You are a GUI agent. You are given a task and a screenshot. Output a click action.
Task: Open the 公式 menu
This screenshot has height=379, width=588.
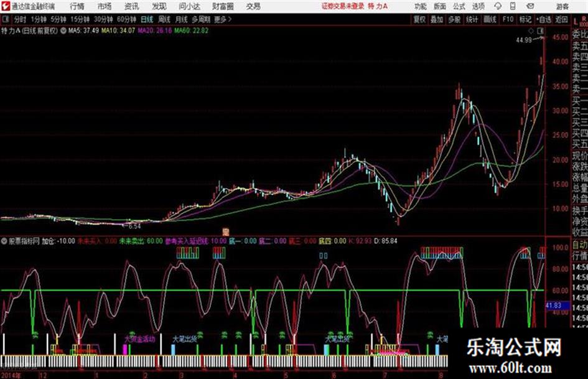click(459, 6)
